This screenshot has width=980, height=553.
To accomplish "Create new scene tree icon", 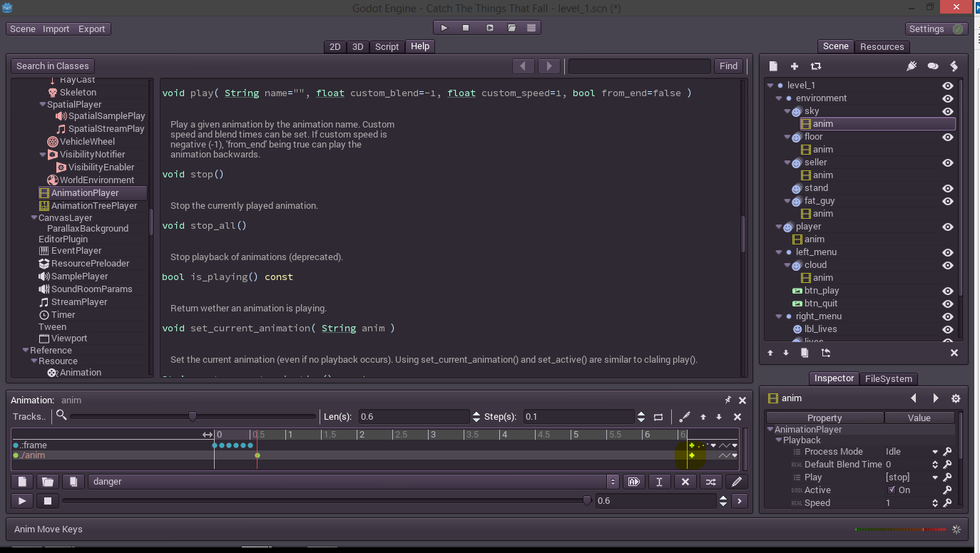I will (773, 66).
